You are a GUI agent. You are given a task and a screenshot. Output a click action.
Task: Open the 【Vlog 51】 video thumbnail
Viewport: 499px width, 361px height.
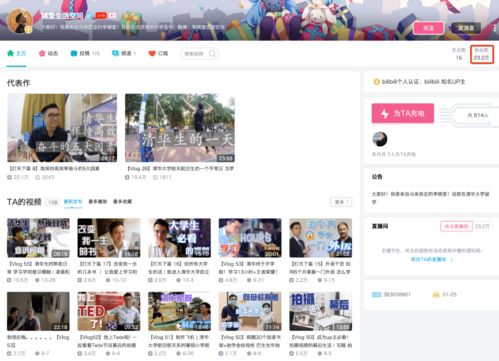pyautogui.click(x=179, y=311)
